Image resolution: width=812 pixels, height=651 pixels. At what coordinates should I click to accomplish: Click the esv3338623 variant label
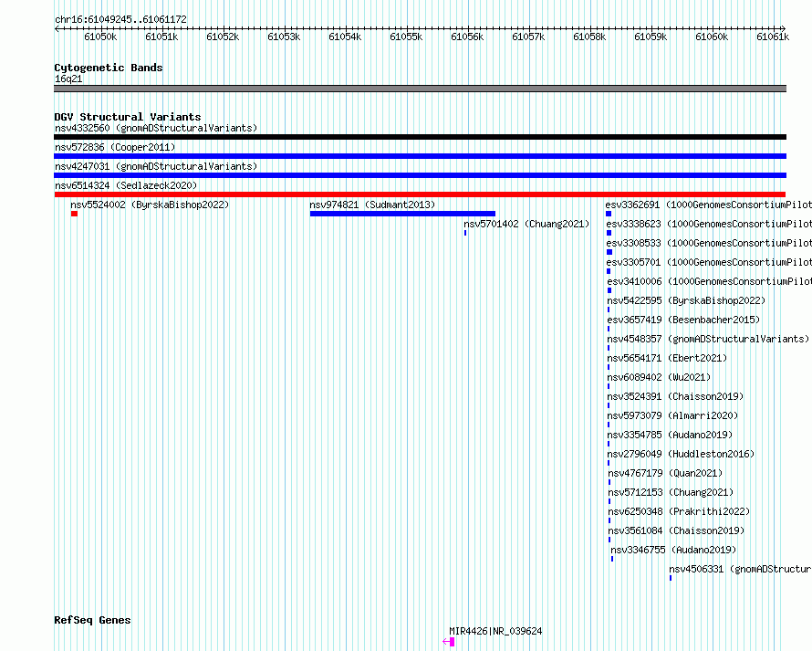click(x=709, y=224)
